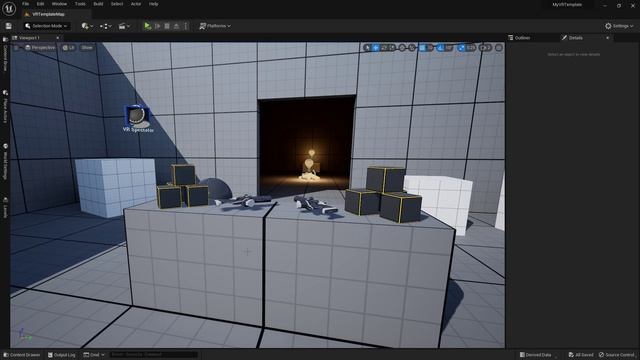The height and width of the screenshot is (360, 640).
Task: Open the Cmd console type dropdown
Action: click(x=94, y=355)
